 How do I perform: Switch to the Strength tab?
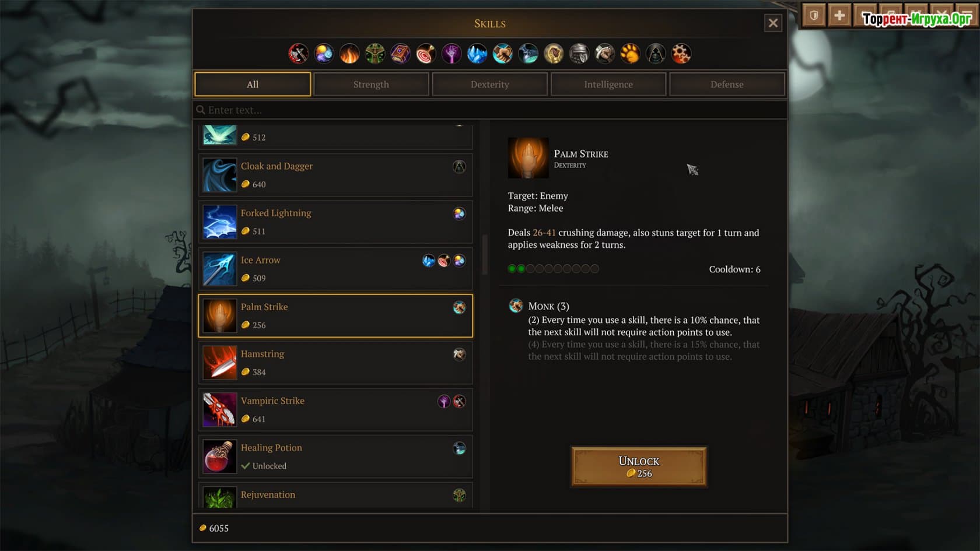(371, 85)
